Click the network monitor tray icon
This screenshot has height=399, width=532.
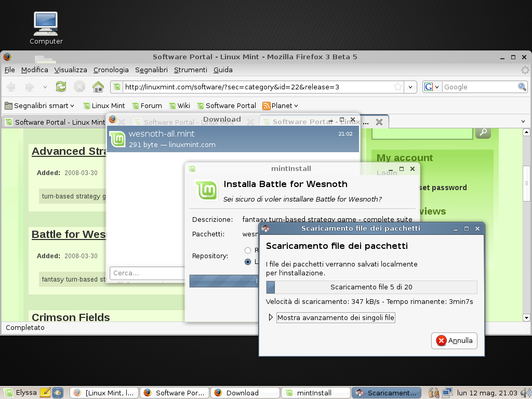(x=447, y=393)
